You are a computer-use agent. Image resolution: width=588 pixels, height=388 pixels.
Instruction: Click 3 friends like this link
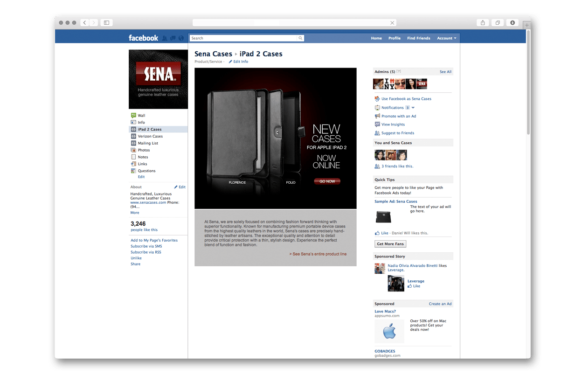(397, 166)
